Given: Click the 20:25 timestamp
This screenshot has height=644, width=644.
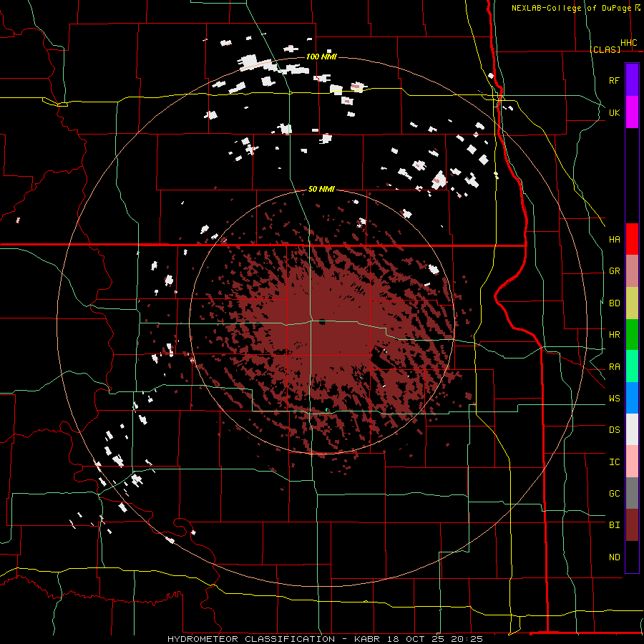Looking at the screenshot, I should click(x=467, y=639).
